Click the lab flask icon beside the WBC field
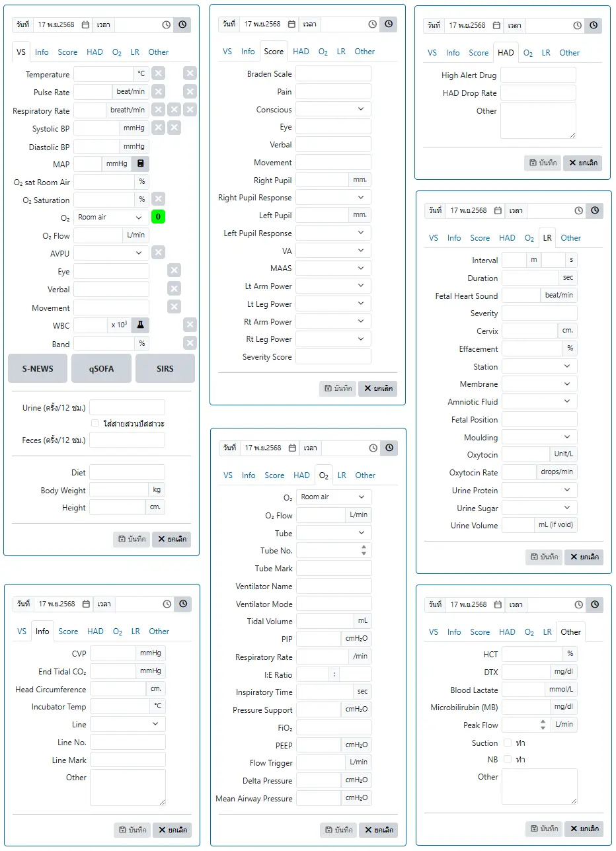Viewport: 616px width, 851px height. pyautogui.click(x=141, y=325)
